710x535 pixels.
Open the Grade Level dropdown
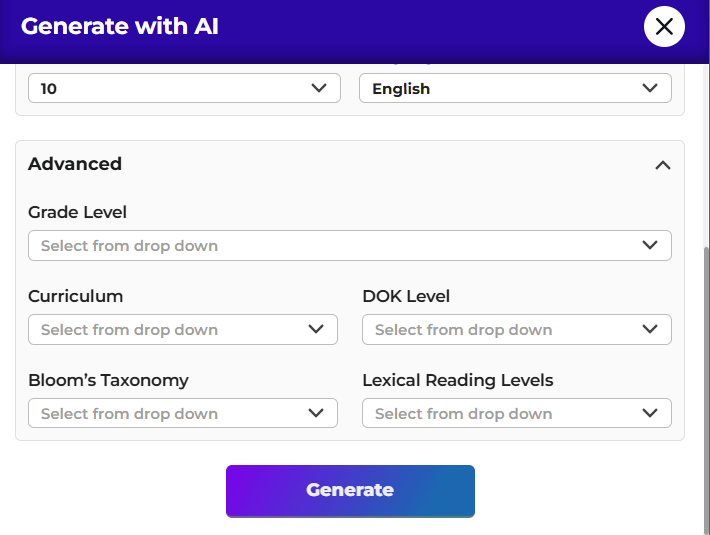350,245
